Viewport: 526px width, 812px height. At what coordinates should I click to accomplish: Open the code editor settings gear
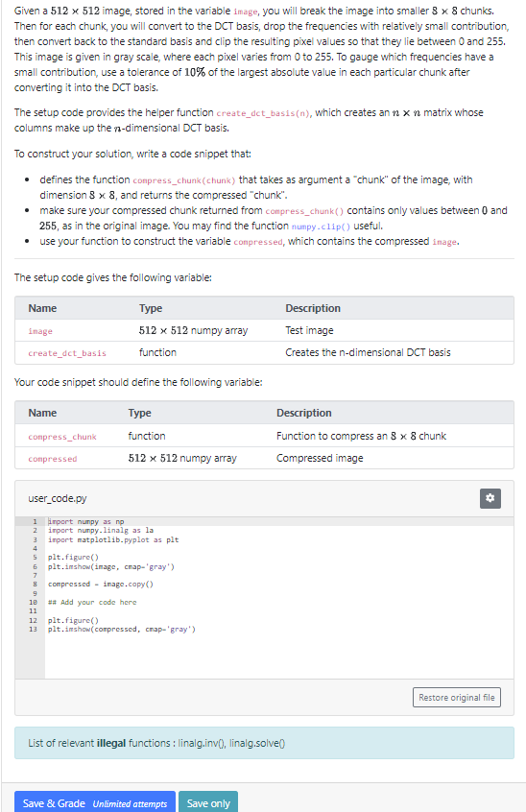tap(490, 498)
